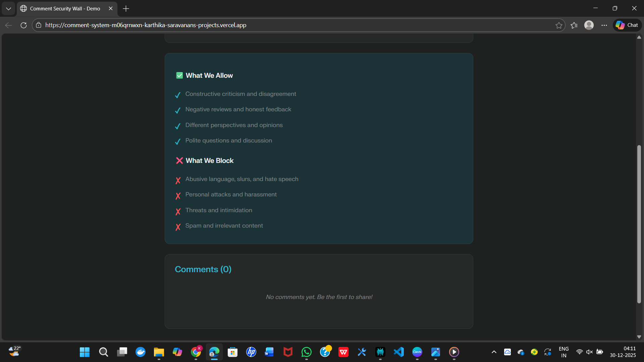Open the browser profile avatar
The image size is (644, 362).
coord(589,25)
